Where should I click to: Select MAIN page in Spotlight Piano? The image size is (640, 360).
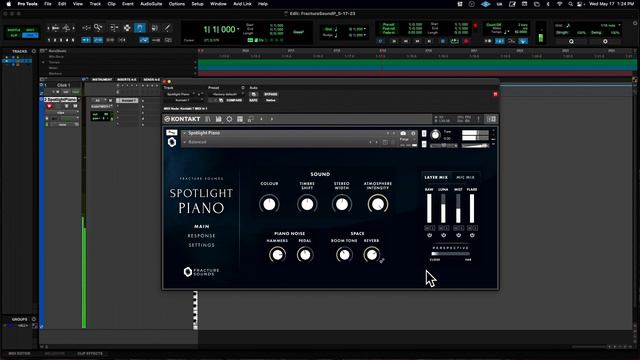(201, 227)
